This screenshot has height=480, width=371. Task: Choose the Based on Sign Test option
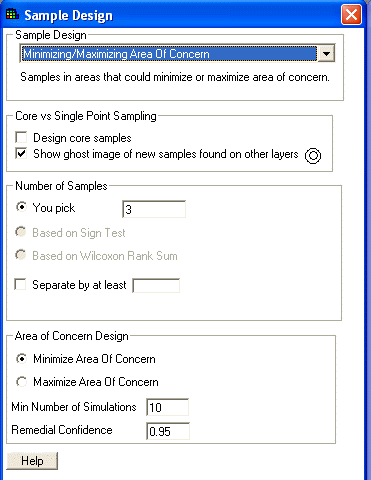[21, 232]
